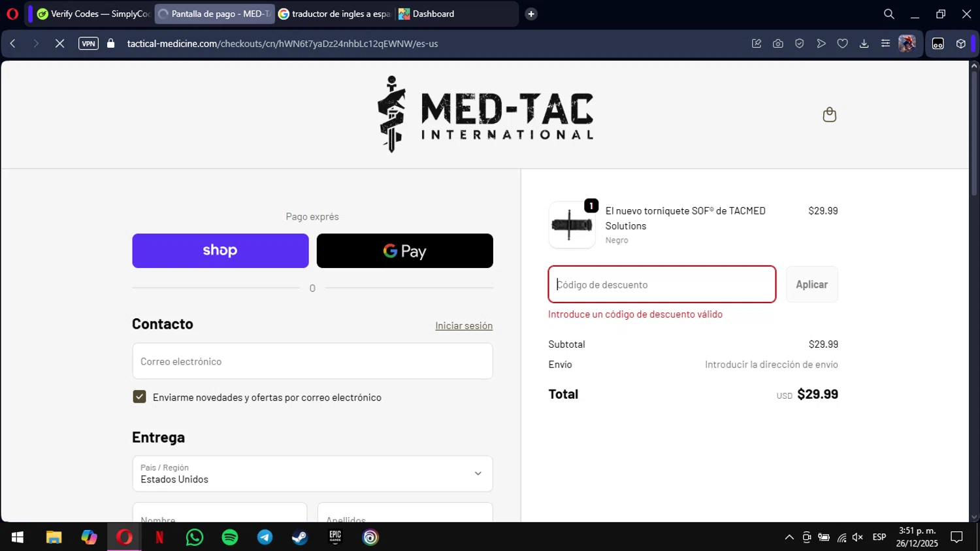Click the MED-TAC International logo

coord(485,114)
